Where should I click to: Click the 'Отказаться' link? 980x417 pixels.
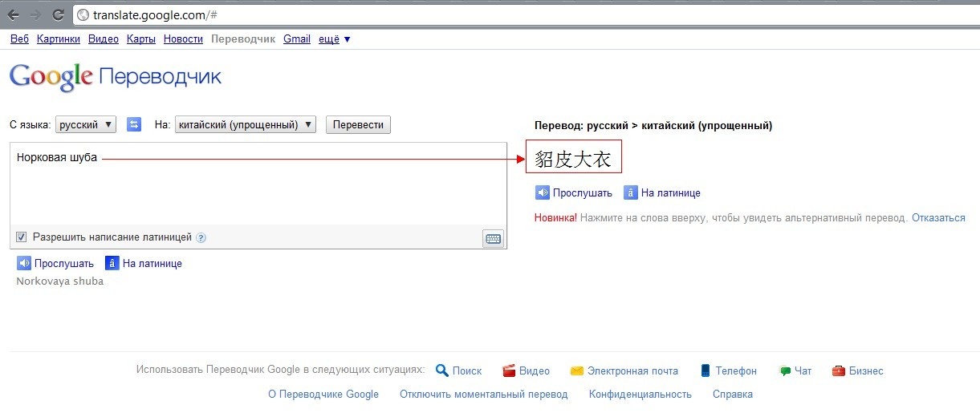[x=938, y=217]
